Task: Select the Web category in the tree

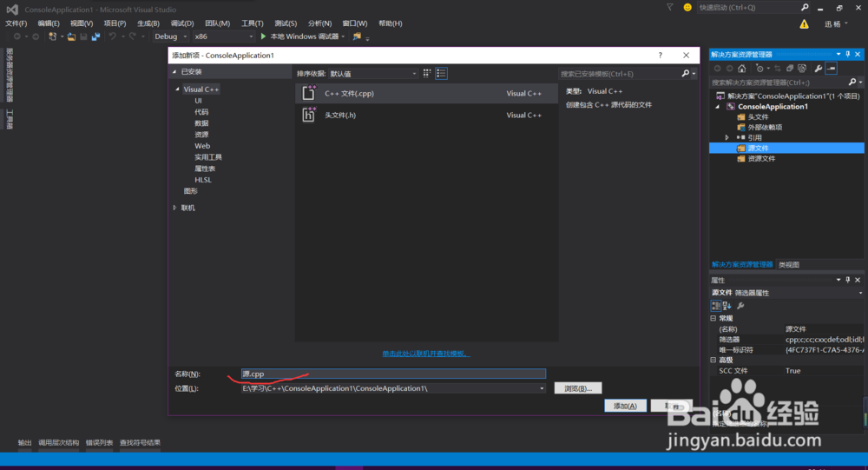Action: [x=202, y=146]
